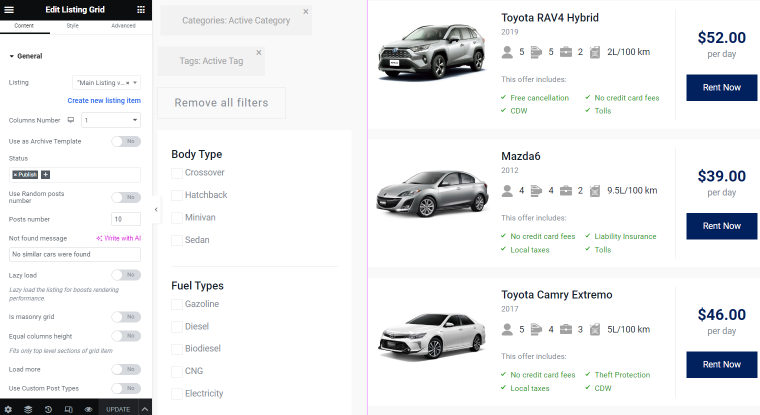Click the Mazda6 car image
Image resolution: width=760 pixels, height=415 pixels.
[x=432, y=193]
